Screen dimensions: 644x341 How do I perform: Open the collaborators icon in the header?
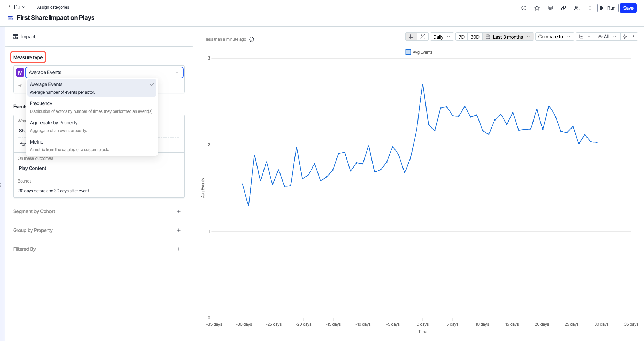coord(576,8)
